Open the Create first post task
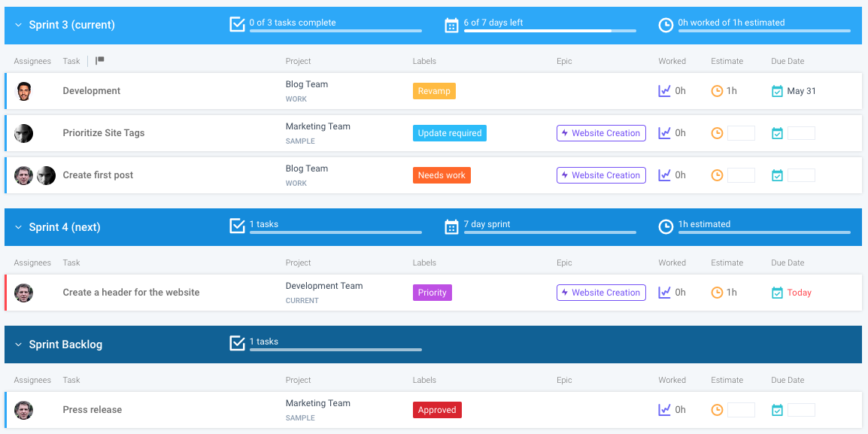The height and width of the screenshot is (434, 868). point(98,175)
